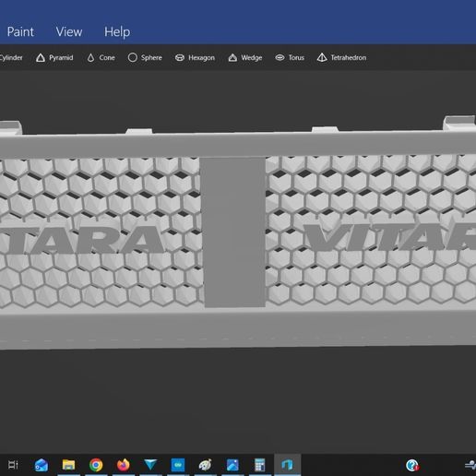Insert a Tetrahedron shape
Viewport: 476px width, 476px height.
pos(341,58)
